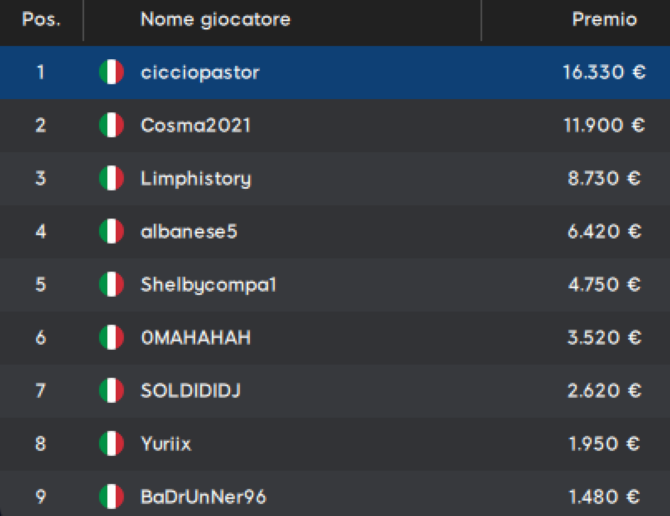
Task: Click the flag icon next to Yuriix
Action: pos(112,443)
